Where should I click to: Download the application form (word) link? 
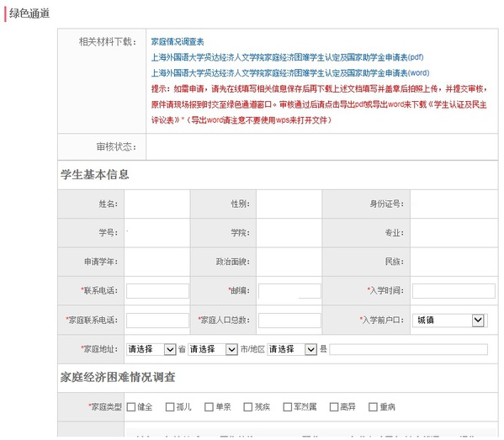290,73
